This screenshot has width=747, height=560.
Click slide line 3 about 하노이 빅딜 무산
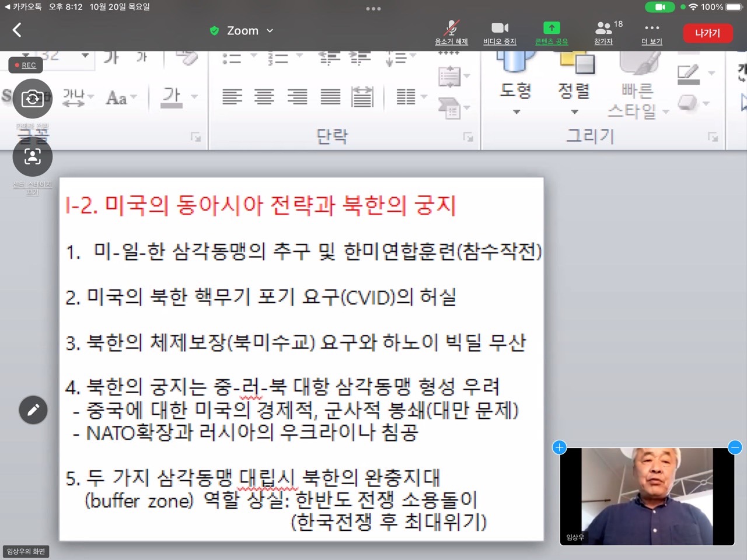tap(296, 342)
